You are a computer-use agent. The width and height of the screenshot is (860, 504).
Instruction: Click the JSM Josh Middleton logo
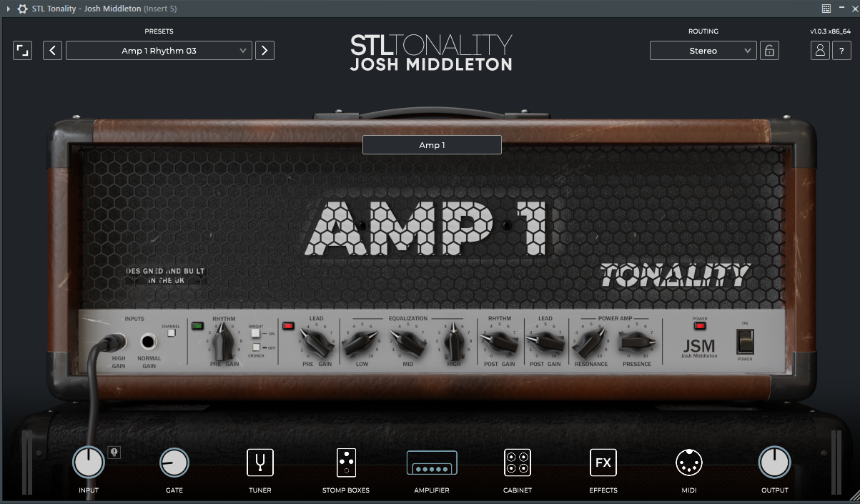698,349
